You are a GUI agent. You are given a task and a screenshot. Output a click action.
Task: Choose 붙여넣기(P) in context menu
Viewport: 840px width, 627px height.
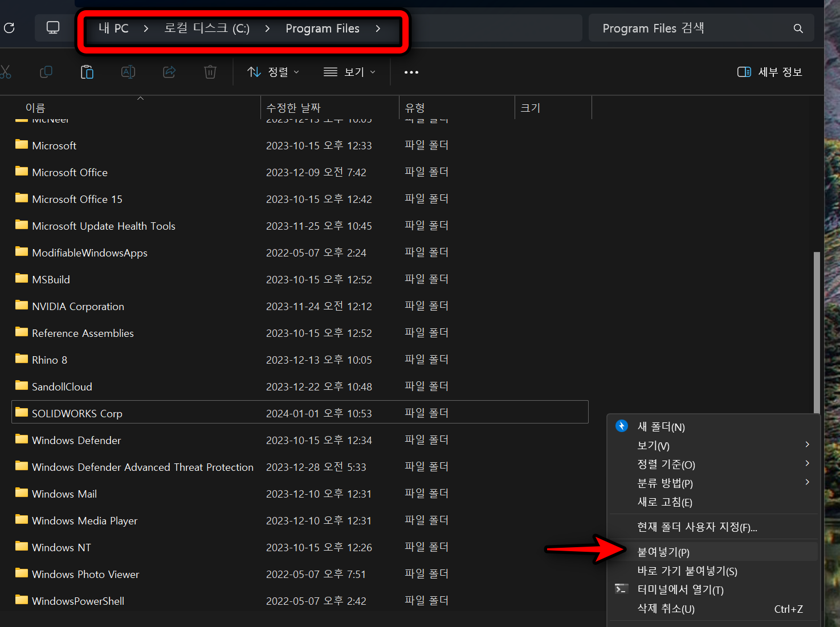click(713, 552)
